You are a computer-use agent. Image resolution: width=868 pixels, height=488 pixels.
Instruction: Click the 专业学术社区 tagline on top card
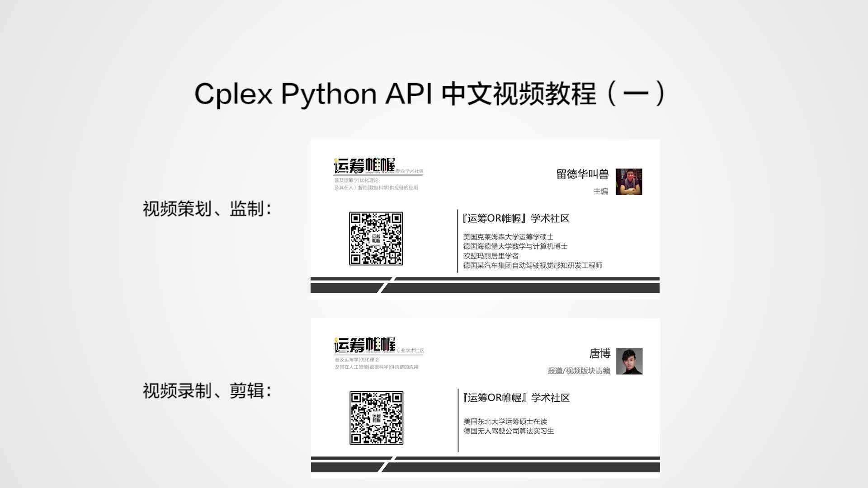coord(410,172)
